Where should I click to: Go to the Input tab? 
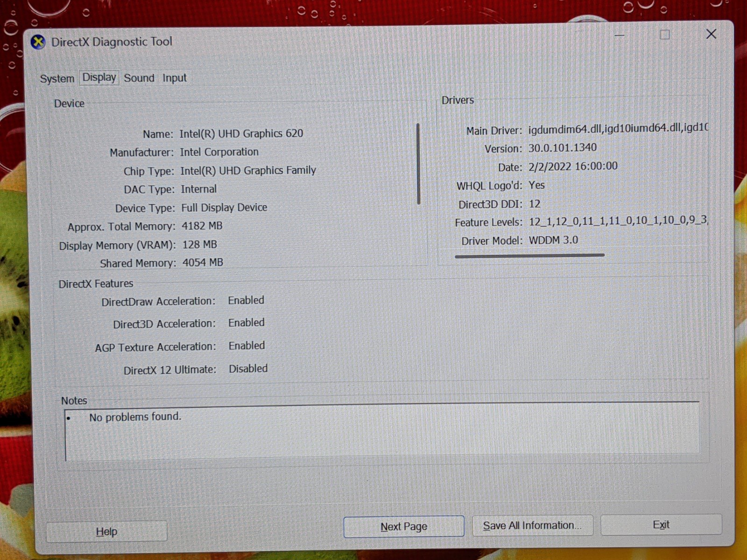[175, 78]
